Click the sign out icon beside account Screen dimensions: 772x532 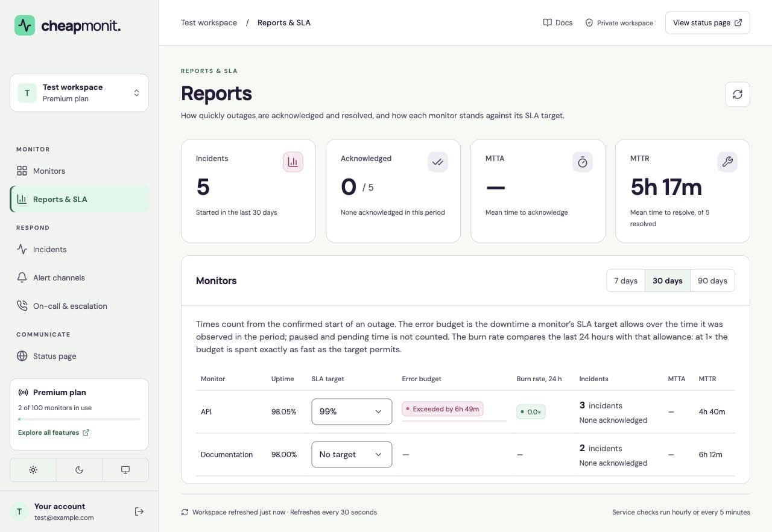pos(139,511)
